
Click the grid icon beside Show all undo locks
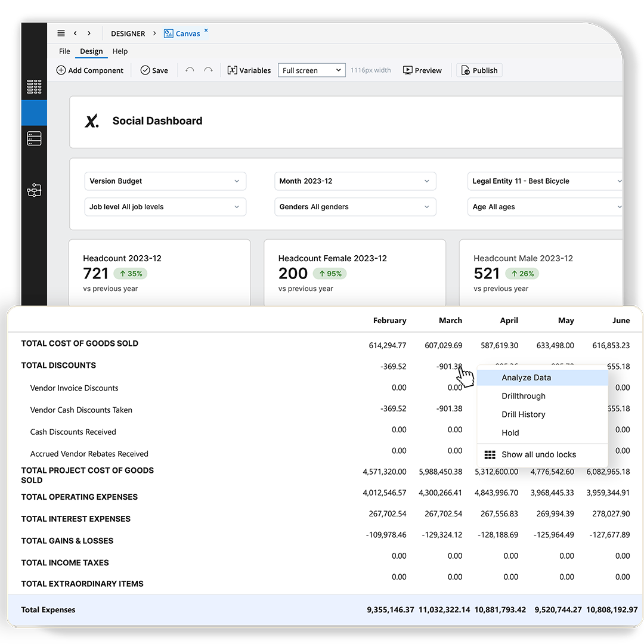coord(490,454)
